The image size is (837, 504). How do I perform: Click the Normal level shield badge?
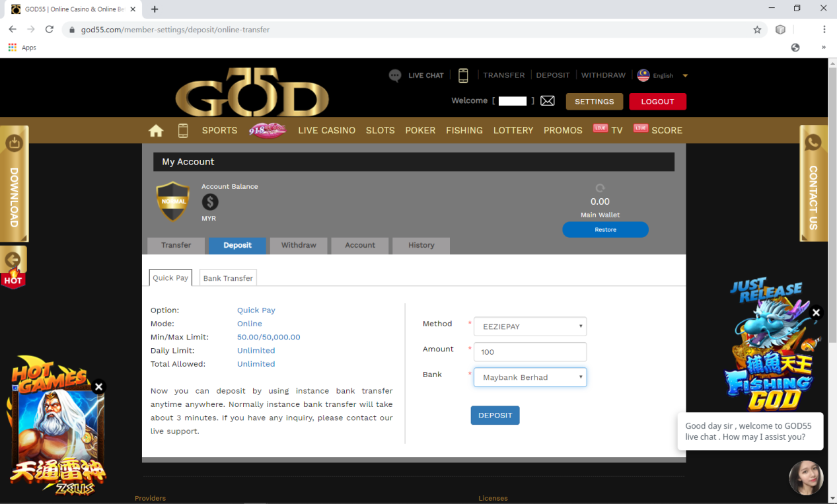pyautogui.click(x=173, y=201)
